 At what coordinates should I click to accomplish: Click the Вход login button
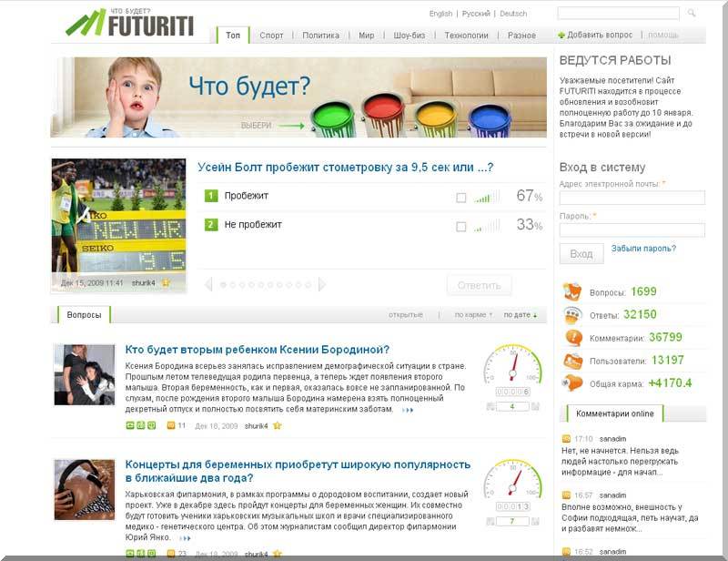(x=581, y=254)
